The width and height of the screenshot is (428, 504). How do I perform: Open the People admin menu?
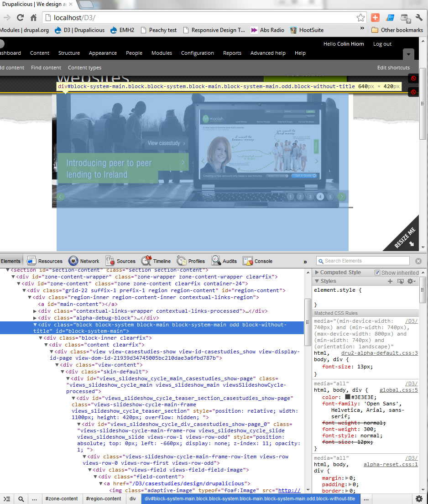134,53
